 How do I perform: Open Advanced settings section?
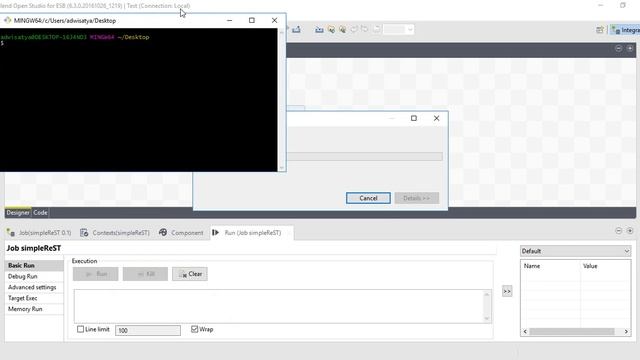pyautogui.click(x=34, y=287)
